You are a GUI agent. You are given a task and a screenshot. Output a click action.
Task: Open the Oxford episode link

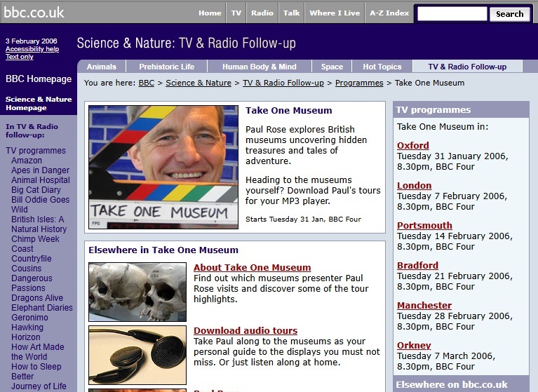click(412, 145)
